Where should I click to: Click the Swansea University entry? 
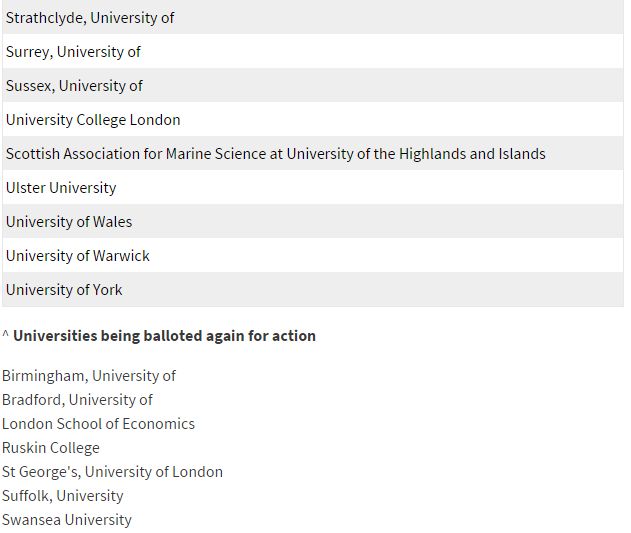click(x=67, y=520)
